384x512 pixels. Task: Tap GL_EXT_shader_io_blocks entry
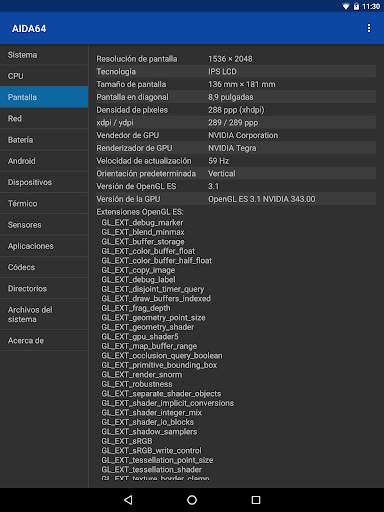coord(148,422)
